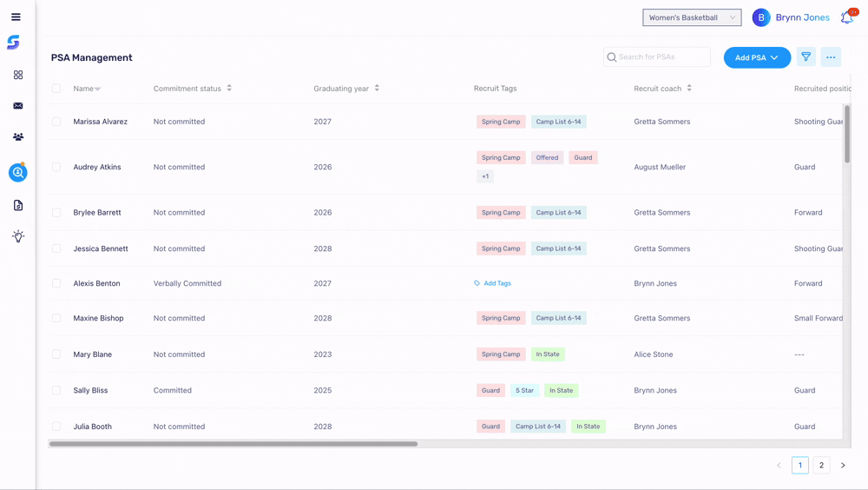Select page 2 in pagination
Screen dimensions: 868x490
pyautogui.click(x=821, y=466)
